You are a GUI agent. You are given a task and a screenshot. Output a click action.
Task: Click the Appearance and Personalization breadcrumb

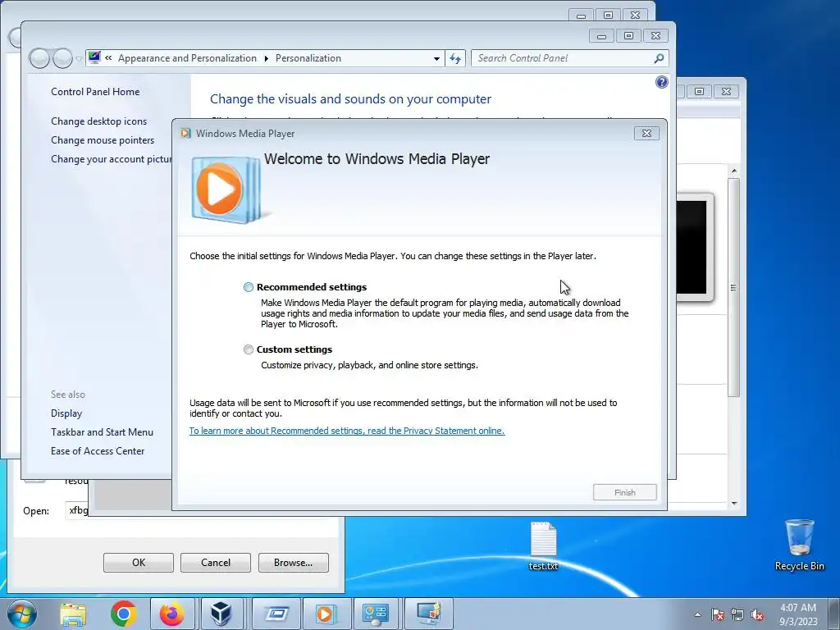[x=187, y=58]
